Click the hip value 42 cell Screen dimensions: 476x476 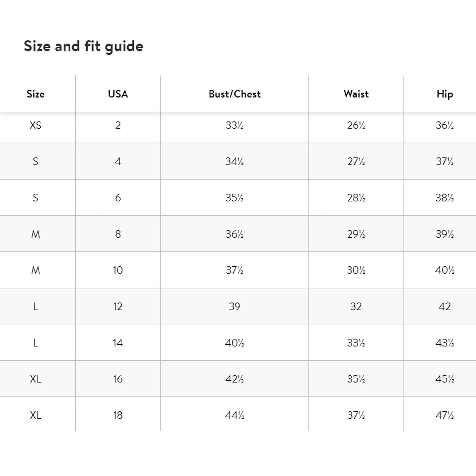tap(445, 306)
